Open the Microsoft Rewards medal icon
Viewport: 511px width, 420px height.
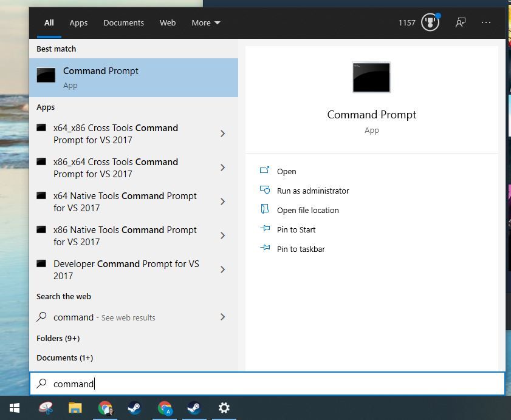(430, 23)
